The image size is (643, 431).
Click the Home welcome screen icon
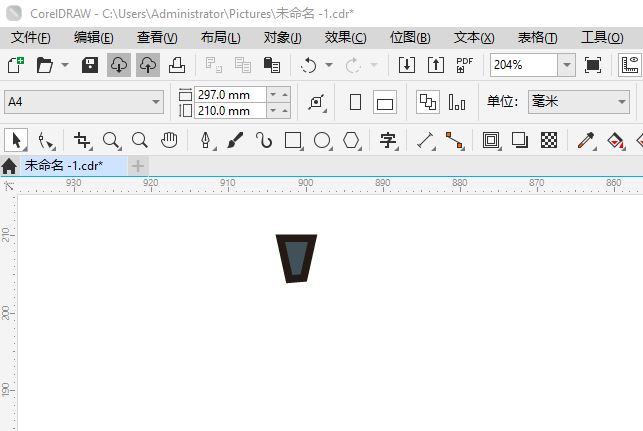(9, 166)
